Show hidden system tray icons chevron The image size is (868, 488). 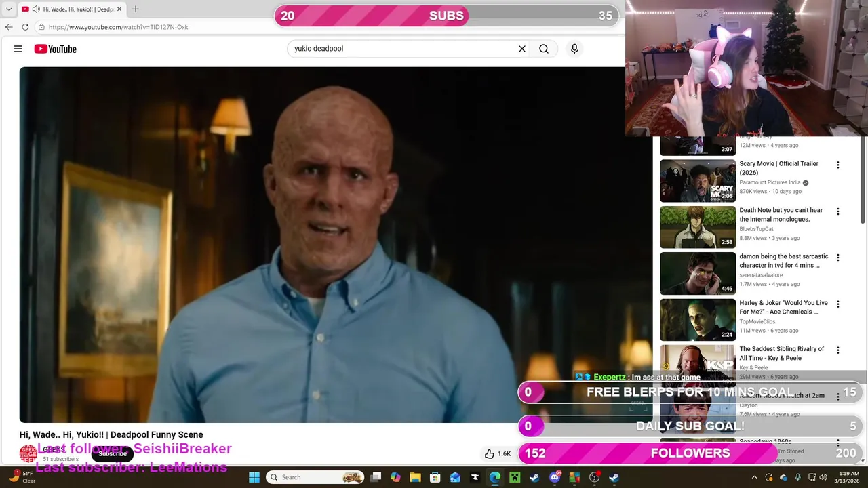click(x=754, y=477)
